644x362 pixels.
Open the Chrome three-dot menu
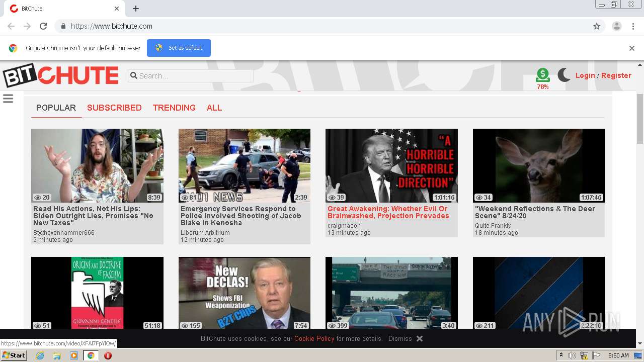coord(633,26)
